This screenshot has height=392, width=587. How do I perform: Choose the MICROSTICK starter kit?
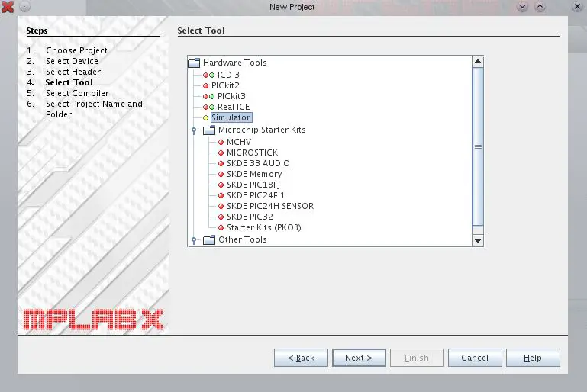pos(253,153)
